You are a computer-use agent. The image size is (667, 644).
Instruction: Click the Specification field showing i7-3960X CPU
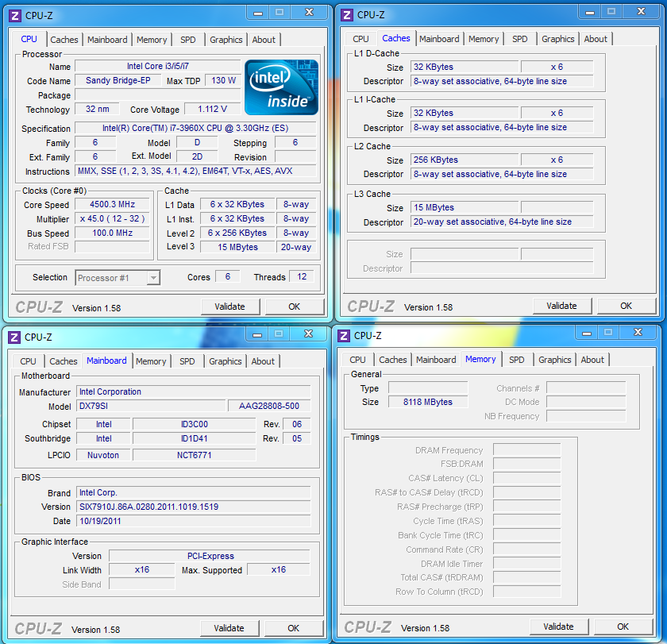(x=195, y=128)
